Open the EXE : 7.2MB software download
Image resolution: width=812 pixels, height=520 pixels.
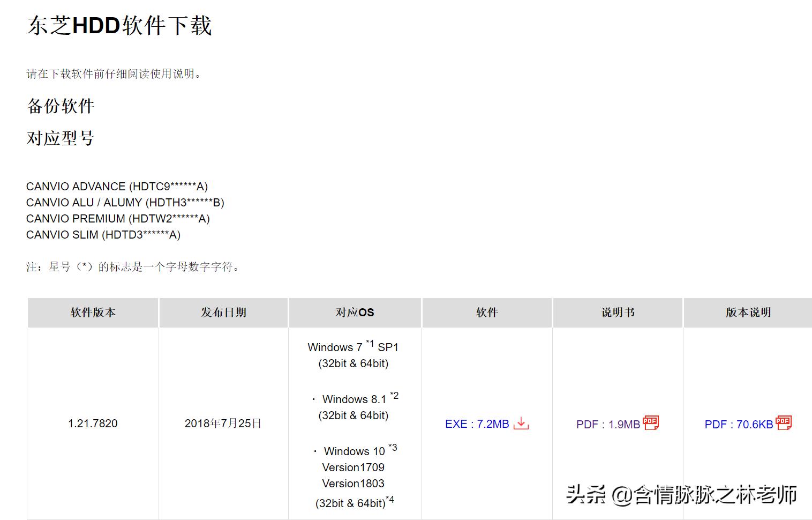coord(477,424)
